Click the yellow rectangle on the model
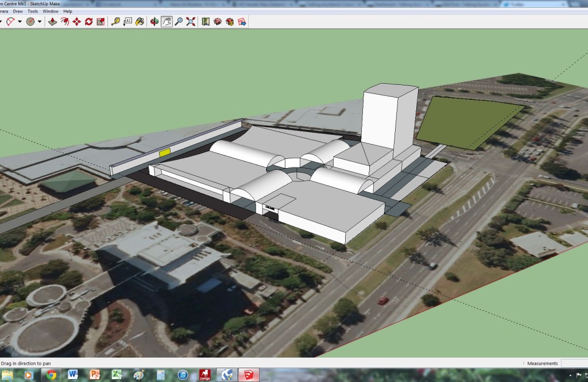 coord(164,152)
